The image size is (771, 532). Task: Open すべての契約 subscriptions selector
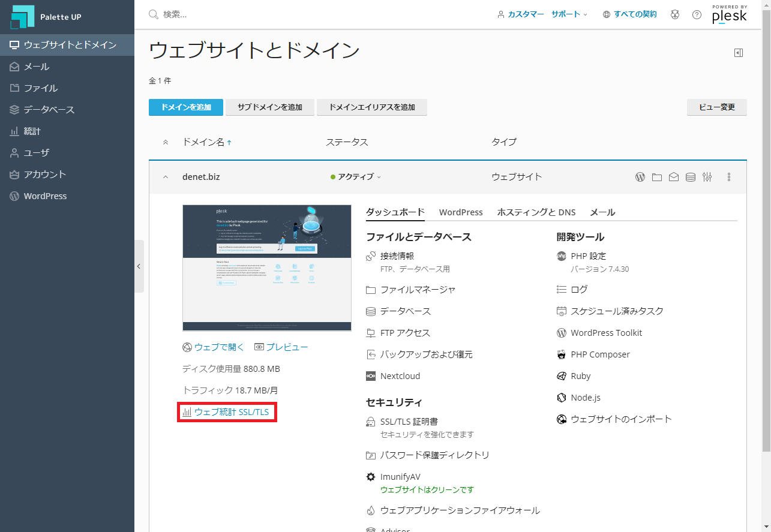[x=629, y=14]
